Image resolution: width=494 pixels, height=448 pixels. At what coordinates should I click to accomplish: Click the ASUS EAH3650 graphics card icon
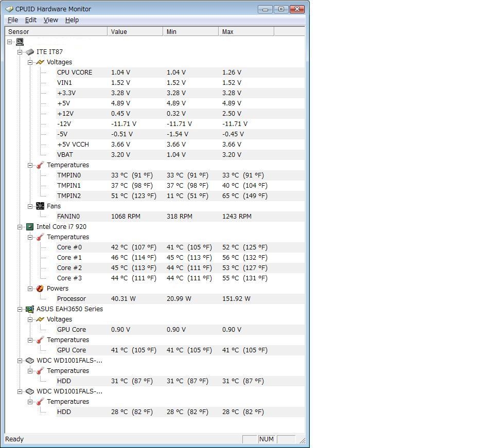(30, 309)
